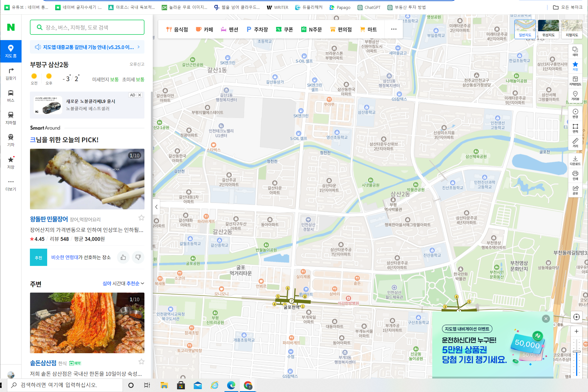Click the 오류신고 error report link
Viewport: 588px width, 392px height.
(x=137, y=64)
